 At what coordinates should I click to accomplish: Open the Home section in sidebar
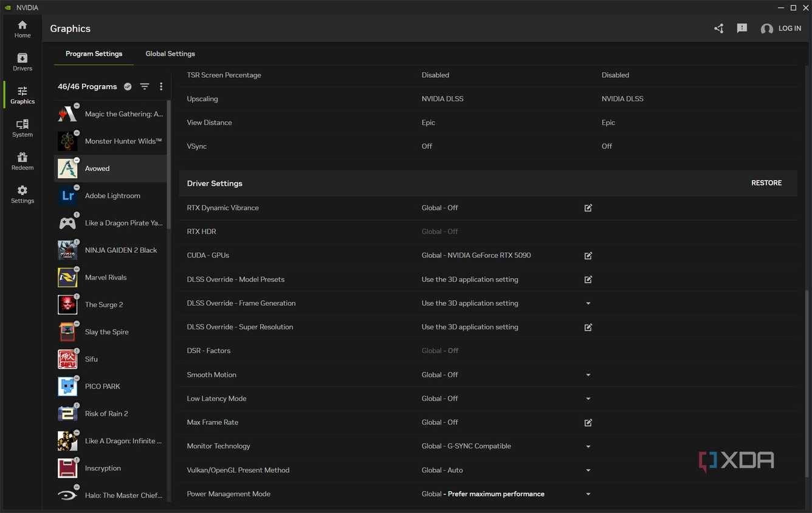(x=22, y=29)
